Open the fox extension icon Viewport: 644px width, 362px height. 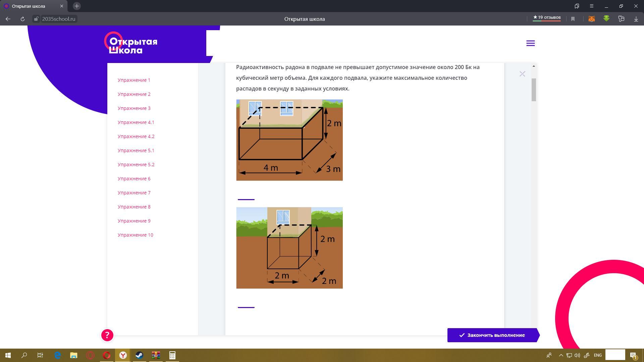(x=591, y=19)
